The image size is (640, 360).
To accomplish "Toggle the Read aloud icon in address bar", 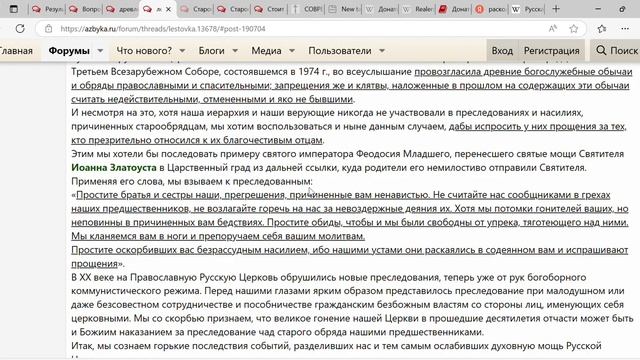I will [x=553, y=29].
